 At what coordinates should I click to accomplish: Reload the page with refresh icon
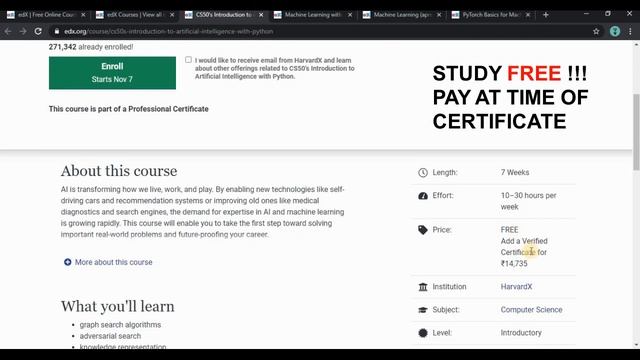pos(38,31)
